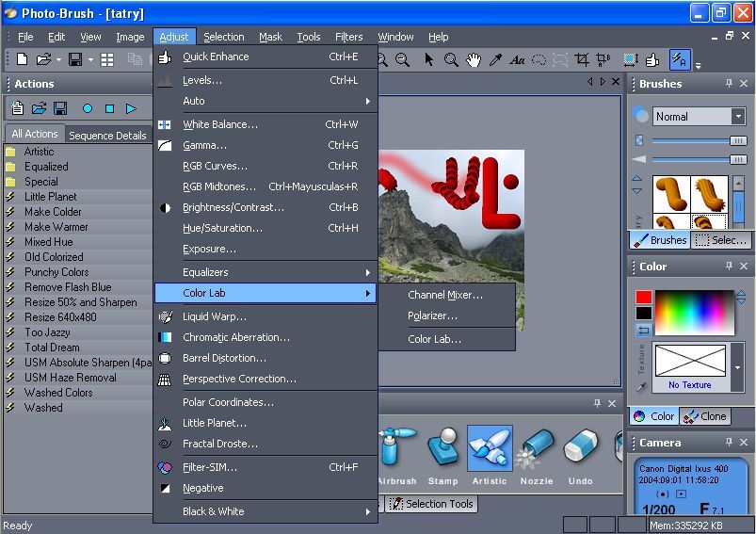Create a new document from toolbar
Image resolution: width=756 pixels, height=534 pixels.
[22, 59]
